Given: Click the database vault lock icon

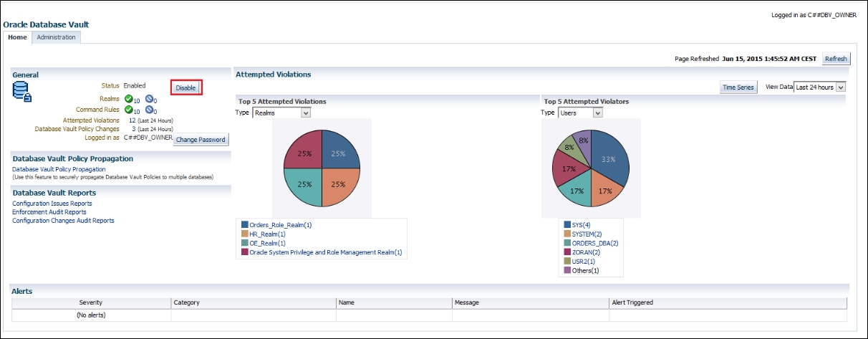Looking at the screenshot, I should pyautogui.click(x=22, y=92).
